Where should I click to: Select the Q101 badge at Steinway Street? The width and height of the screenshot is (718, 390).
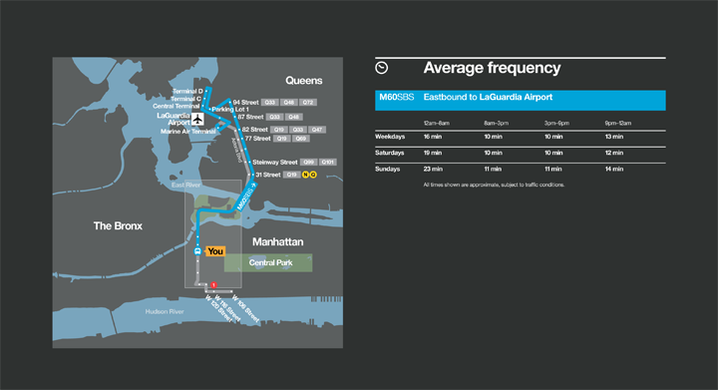pyautogui.click(x=328, y=162)
